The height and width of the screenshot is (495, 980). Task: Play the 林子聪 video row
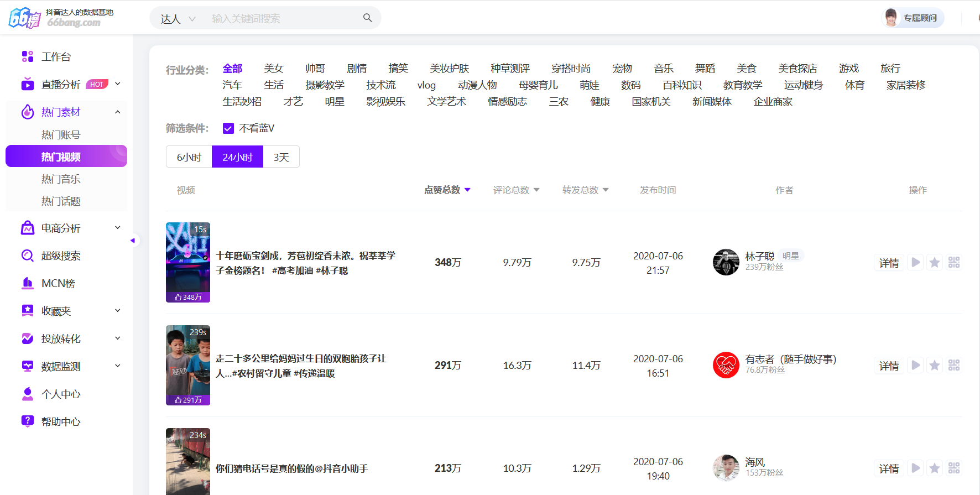point(916,262)
